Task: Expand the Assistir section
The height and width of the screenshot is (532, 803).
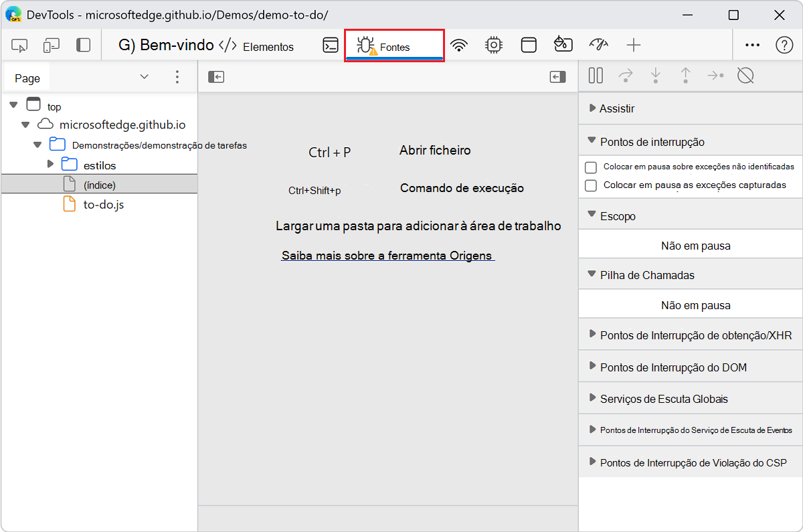Action: [x=593, y=108]
